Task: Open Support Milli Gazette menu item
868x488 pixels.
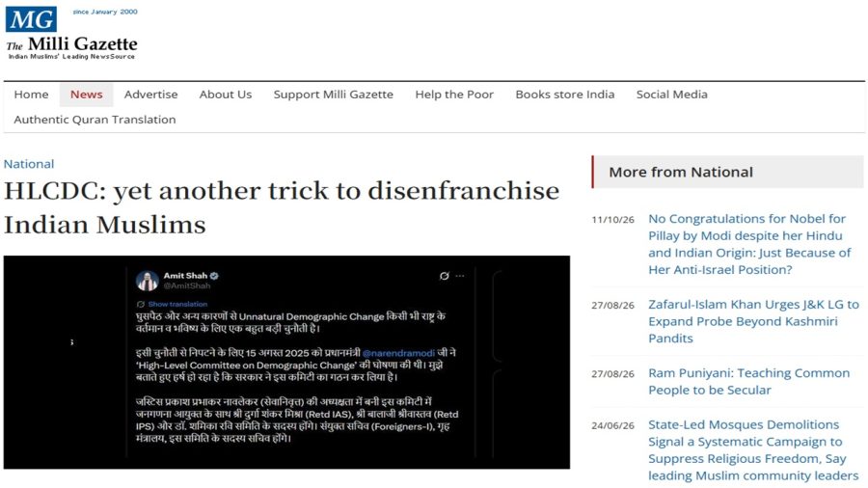Action: (x=334, y=95)
